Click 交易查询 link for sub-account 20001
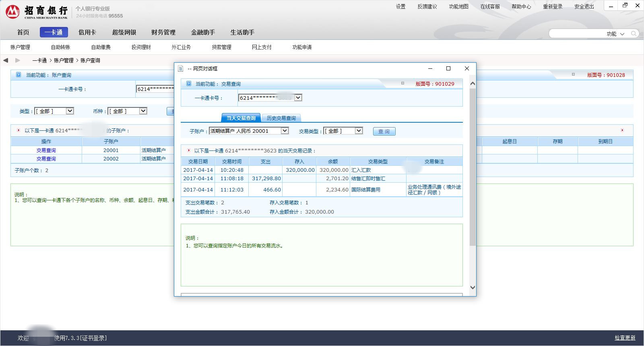The height and width of the screenshot is (346, 644). [x=46, y=150]
